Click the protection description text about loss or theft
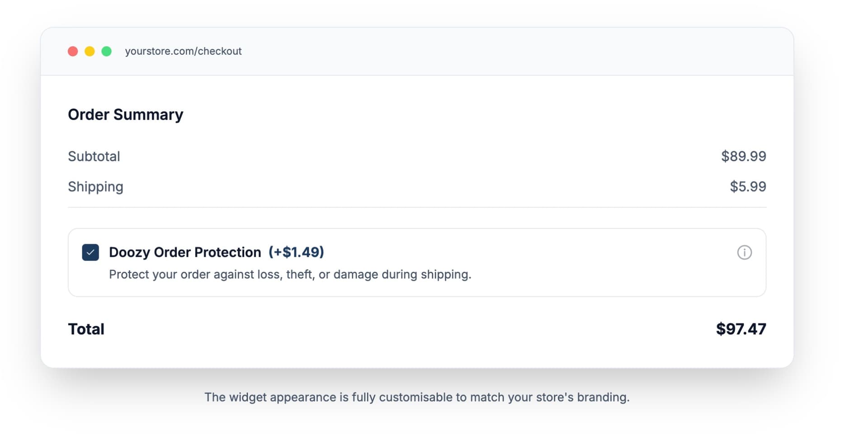Screen dimensions: 868x440 pos(290,274)
